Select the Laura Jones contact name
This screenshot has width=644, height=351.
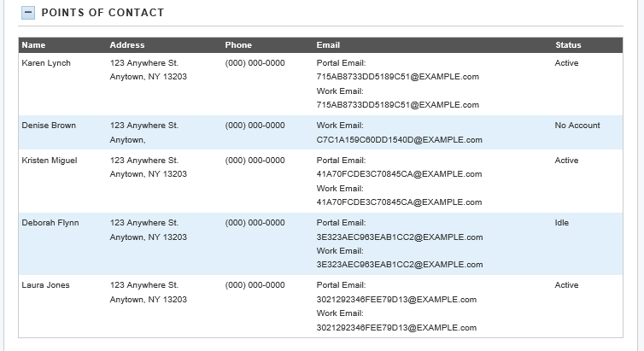click(x=45, y=285)
